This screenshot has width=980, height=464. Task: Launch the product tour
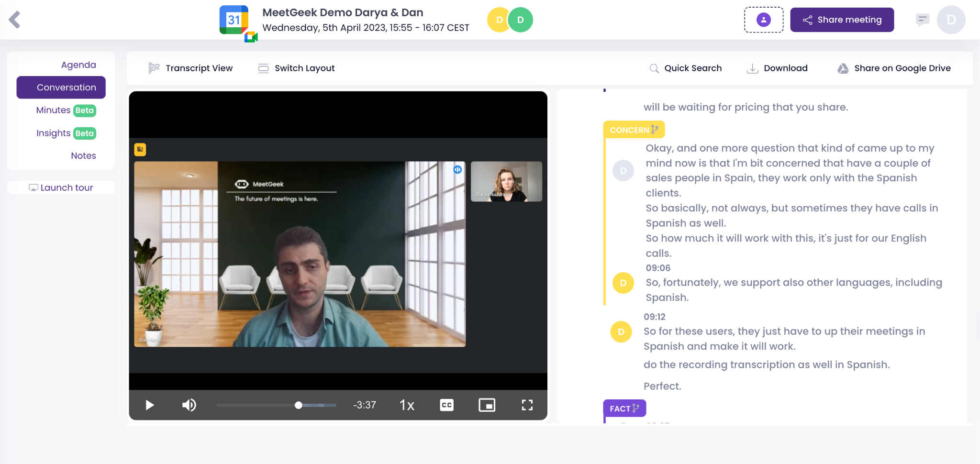[x=61, y=188]
